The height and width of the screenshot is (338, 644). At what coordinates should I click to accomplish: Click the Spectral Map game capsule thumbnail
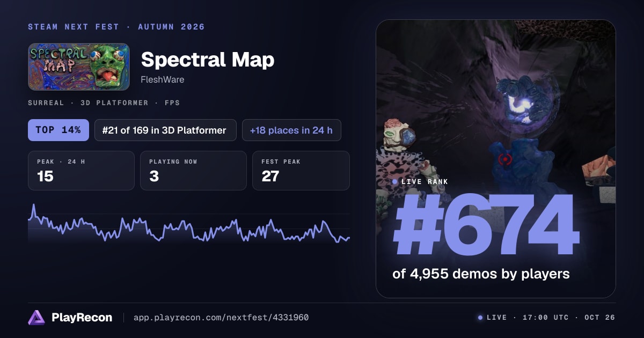point(79,67)
